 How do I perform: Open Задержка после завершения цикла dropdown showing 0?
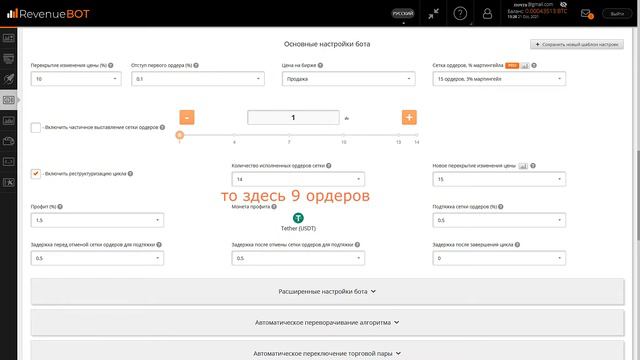pyautogui.click(x=499, y=258)
